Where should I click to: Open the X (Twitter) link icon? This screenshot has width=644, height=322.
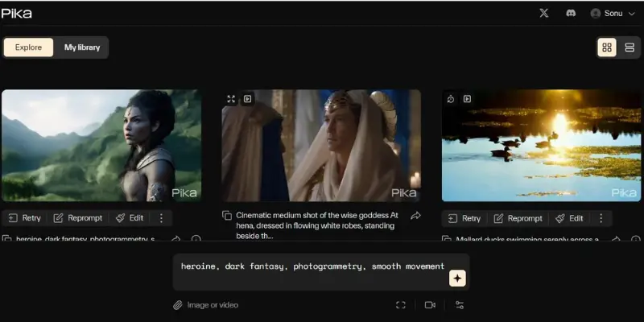point(544,13)
